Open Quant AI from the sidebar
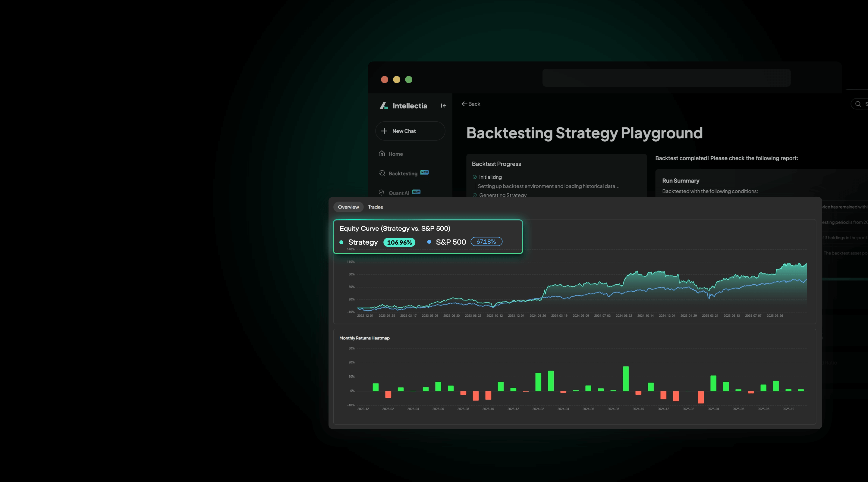The image size is (868, 482). point(399,193)
